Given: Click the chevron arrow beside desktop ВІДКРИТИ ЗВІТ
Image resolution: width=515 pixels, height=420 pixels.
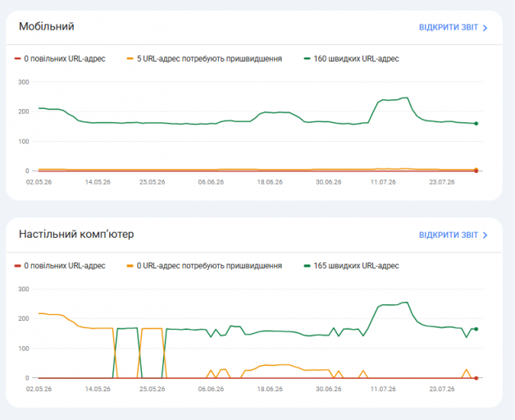Looking at the screenshot, I should point(485,235).
